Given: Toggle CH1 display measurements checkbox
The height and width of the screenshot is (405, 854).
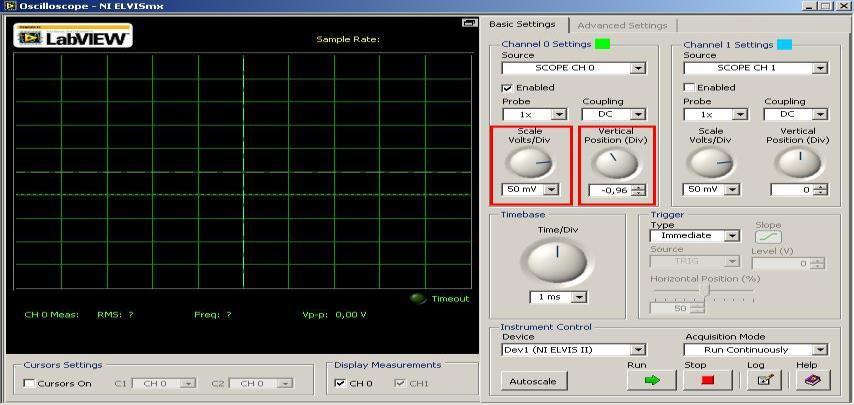Looking at the screenshot, I should 400,383.
